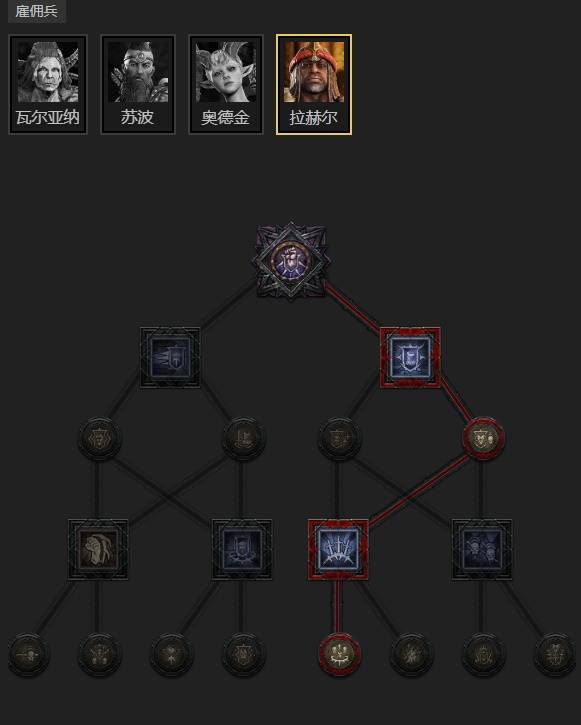Viewport: 581px width, 725px height.
Task: Select the far-right round node in bottom row
Action: [x=556, y=655]
